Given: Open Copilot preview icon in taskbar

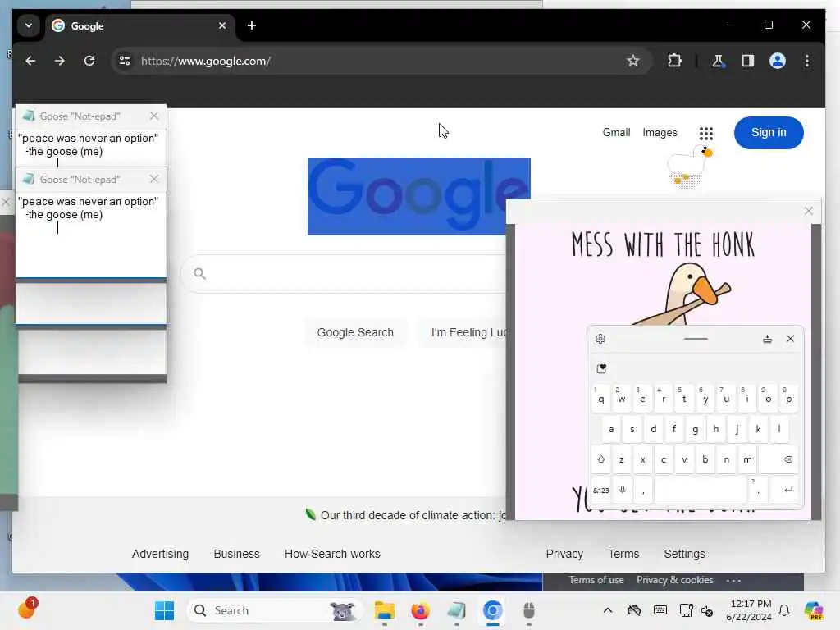Looking at the screenshot, I should click(814, 610).
